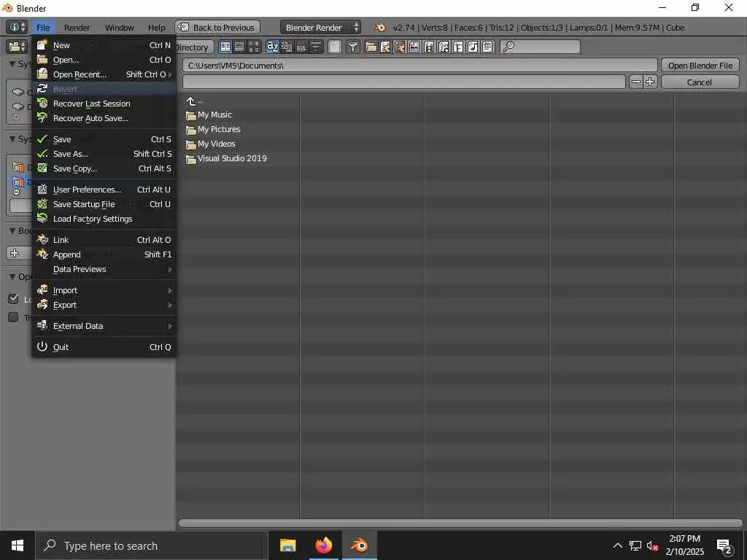This screenshot has width=747, height=560.
Task: Sort files by modification time icon
Action: (x=301, y=47)
